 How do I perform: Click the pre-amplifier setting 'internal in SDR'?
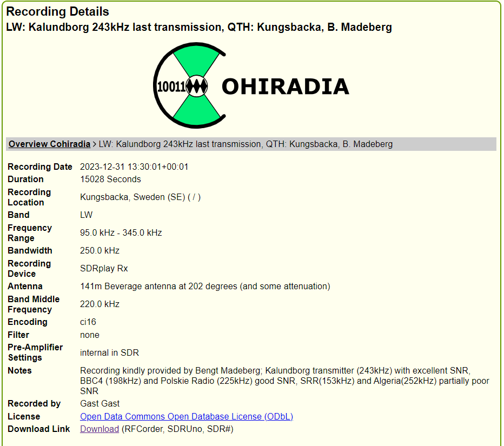pos(109,353)
